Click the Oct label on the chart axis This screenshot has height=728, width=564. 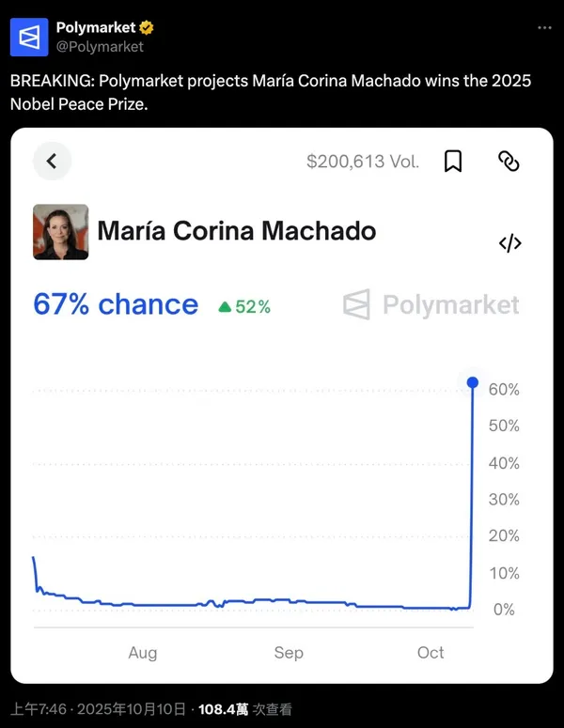[x=431, y=653]
